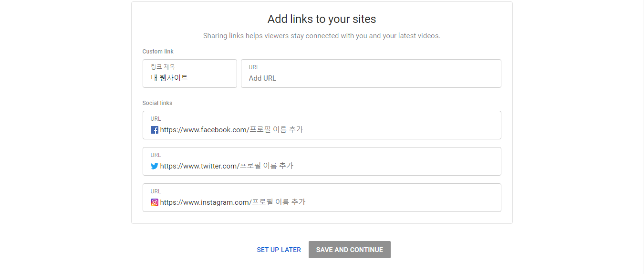Click the 'Add links to your sites' heading
This screenshot has height=274, width=644.
[x=322, y=19]
